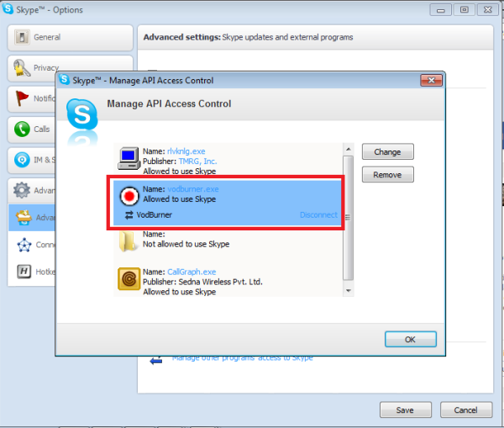
Task: Click the program list scrollbar thumb
Action: pyautogui.click(x=348, y=218)
